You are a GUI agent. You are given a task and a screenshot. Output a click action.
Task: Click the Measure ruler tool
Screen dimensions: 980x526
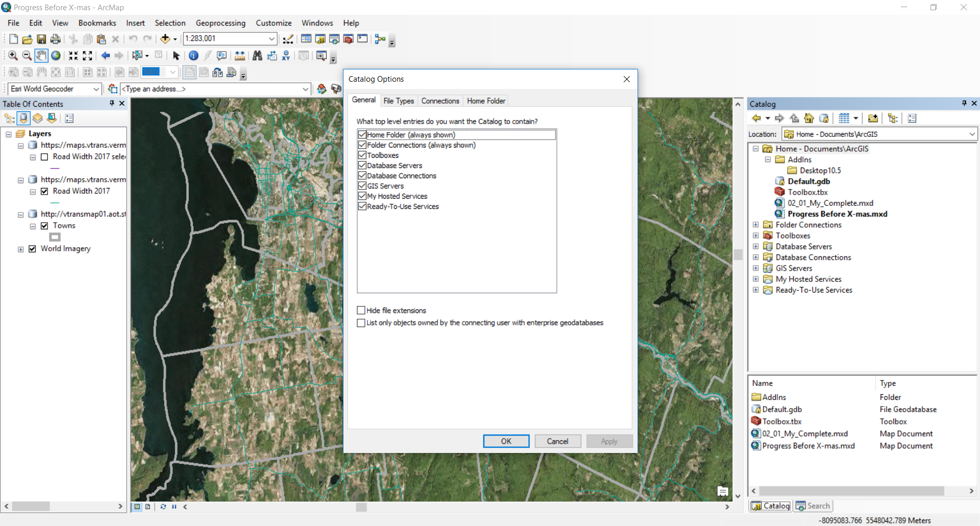click(240, 56)
